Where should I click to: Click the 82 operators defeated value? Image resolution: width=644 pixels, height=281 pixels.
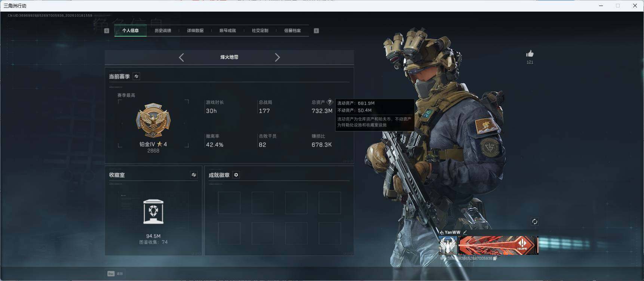tap(263, 145)
